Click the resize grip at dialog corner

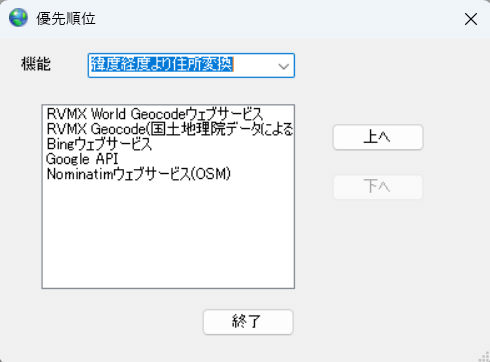(x=484, y=356)
